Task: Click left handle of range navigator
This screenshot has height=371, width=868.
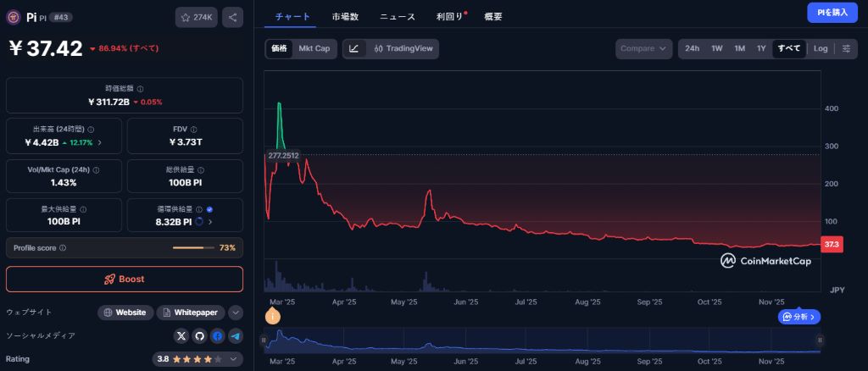Action: tap(264, 340)
